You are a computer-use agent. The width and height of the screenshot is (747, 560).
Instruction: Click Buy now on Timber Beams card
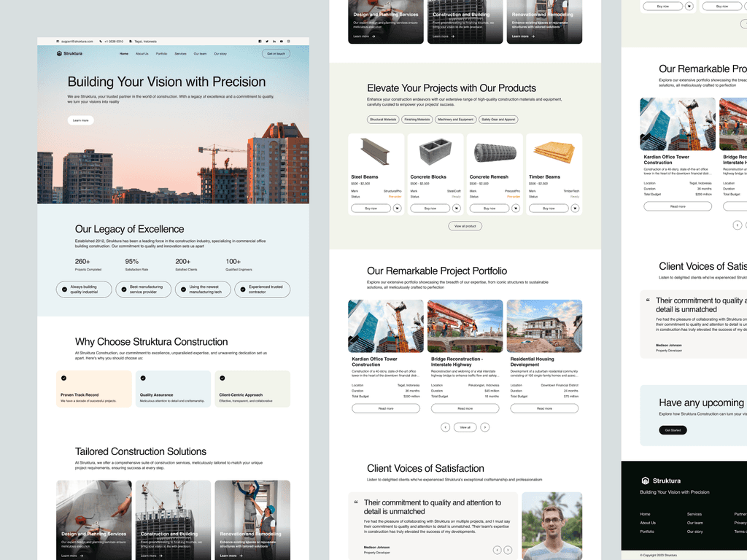(549, 208)
